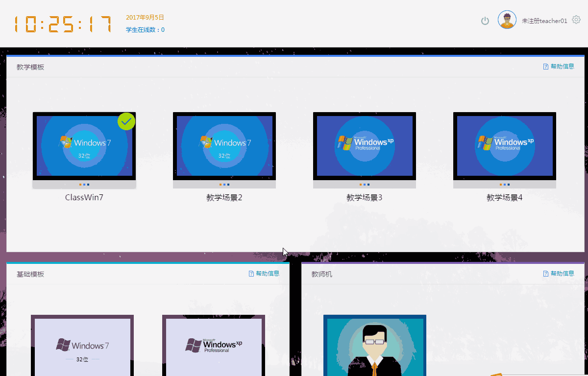Open the settings gear icon
The image size is (588, 376).
click(576, 20)
